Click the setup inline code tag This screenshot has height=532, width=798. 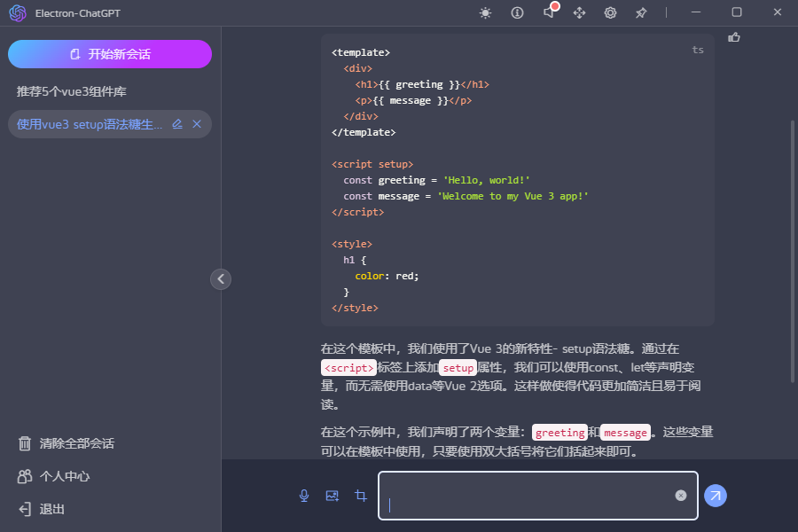458,368
